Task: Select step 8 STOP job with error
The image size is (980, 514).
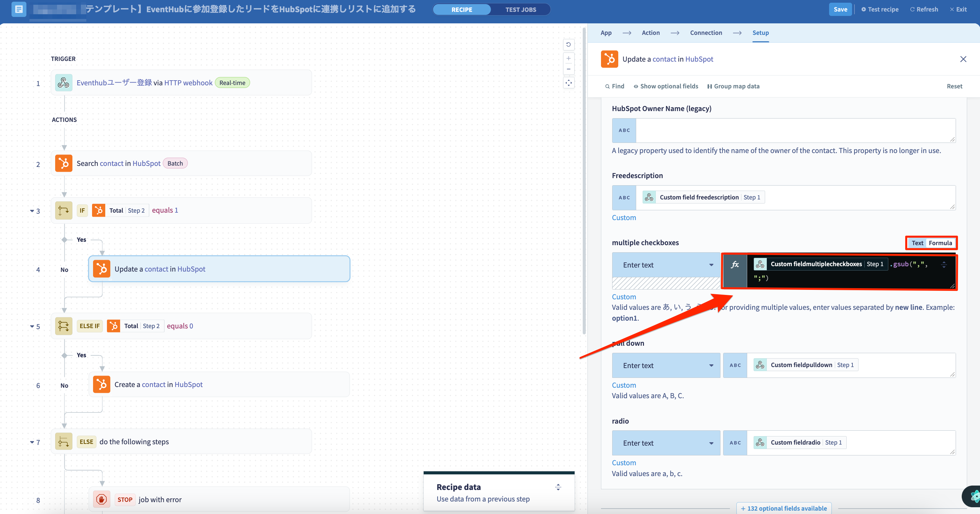Action: [x=219, y=499]
